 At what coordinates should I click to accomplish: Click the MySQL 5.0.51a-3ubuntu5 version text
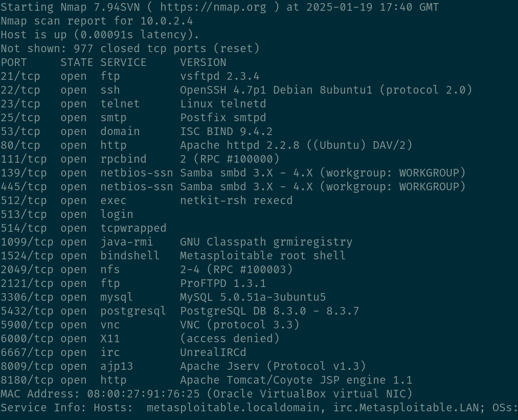[253, 297]
